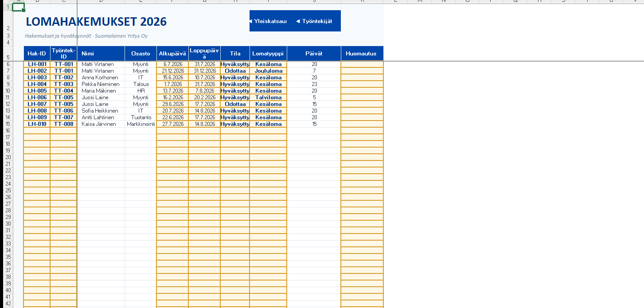Image resolution: width=644 pixels, height=308 pixels.
Task: Click the Joululoma leave type cell
Action: 268,71
